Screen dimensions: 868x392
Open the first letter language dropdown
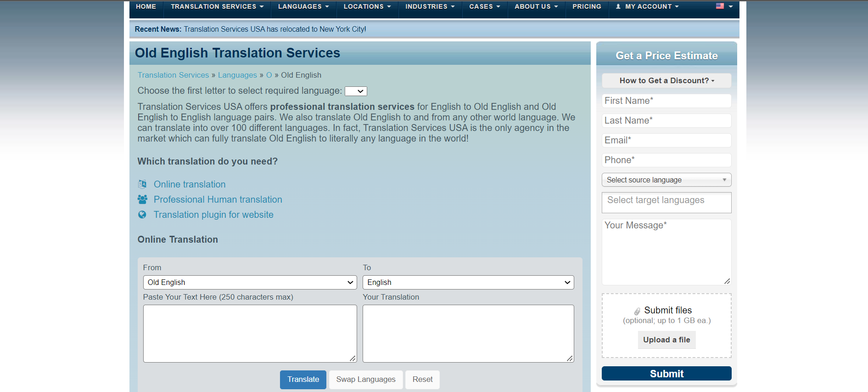356,91
